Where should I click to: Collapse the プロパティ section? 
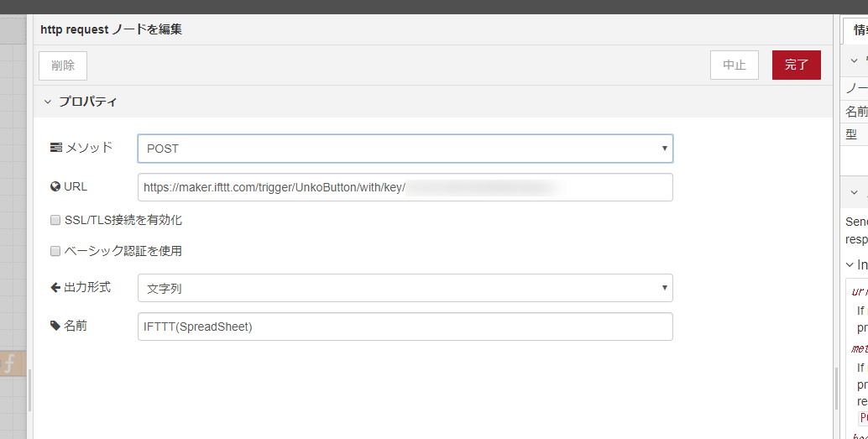coord(48,102)
